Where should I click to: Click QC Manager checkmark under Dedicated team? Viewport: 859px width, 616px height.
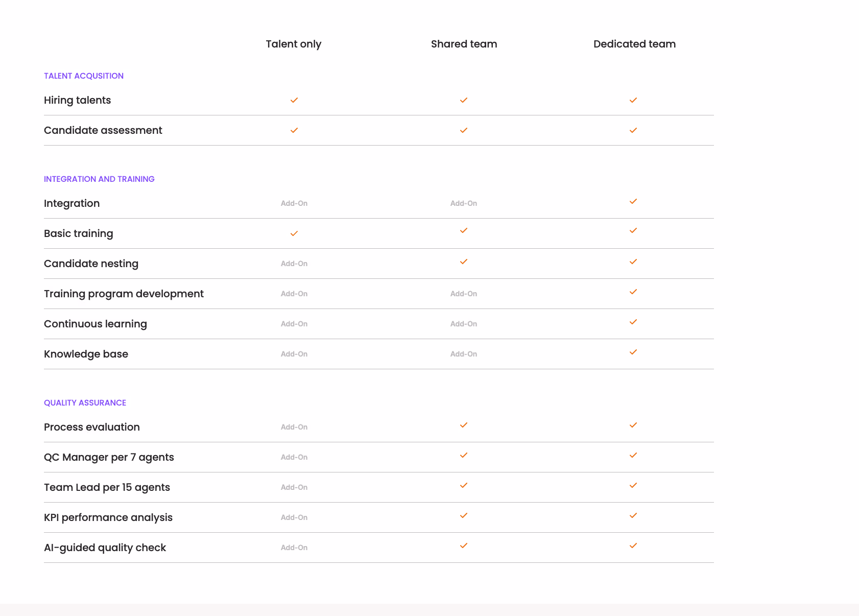[x=633, y=455]
